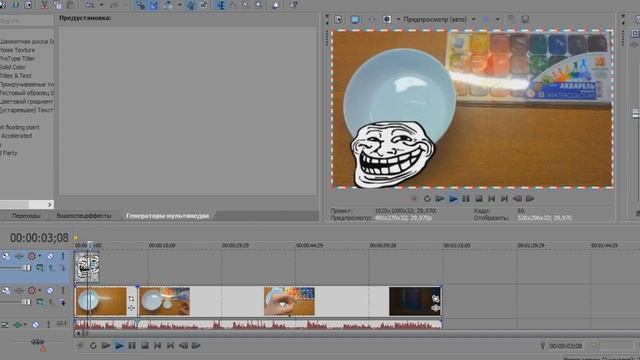
Task: Open Project Video Properties in the preview toolbar
Action: 338,20
